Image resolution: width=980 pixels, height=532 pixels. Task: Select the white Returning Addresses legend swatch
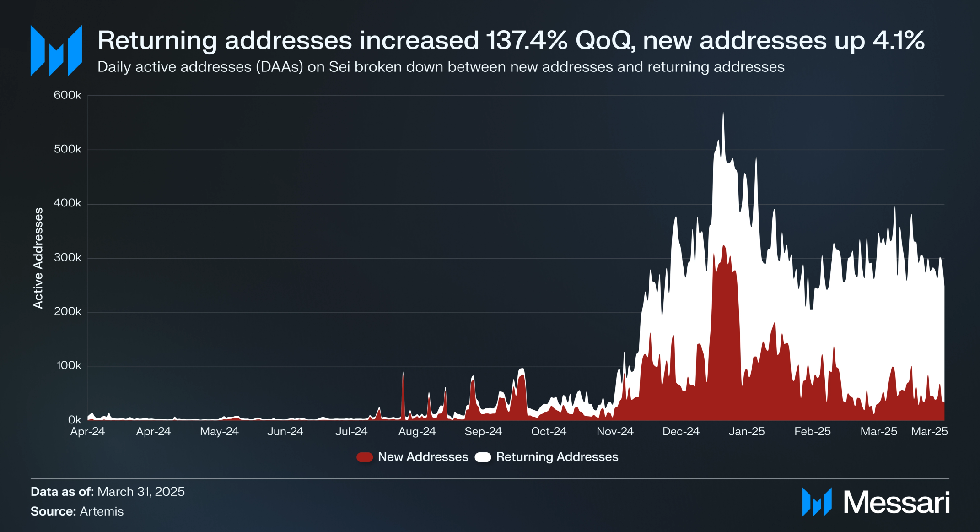click(483, 457)
